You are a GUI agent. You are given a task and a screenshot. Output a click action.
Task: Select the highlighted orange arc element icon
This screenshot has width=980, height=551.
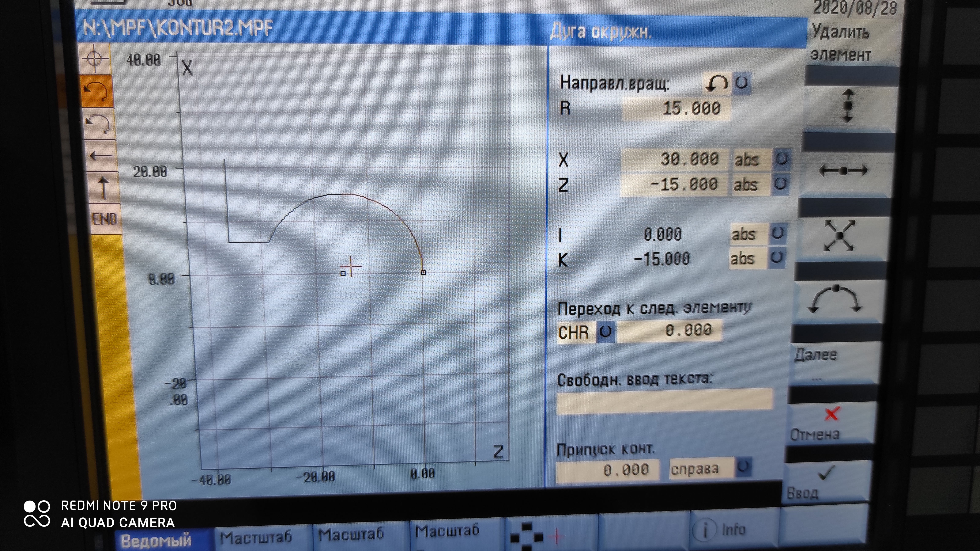tap(97, 92)
